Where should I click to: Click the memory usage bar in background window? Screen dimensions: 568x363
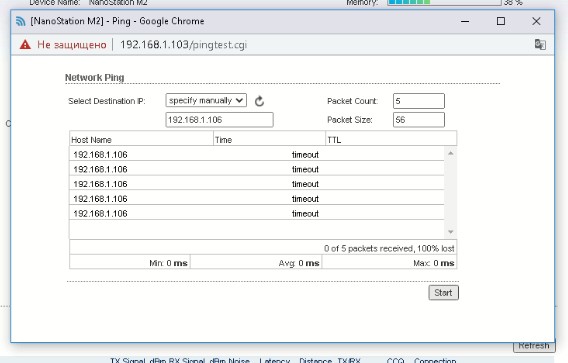444,3
